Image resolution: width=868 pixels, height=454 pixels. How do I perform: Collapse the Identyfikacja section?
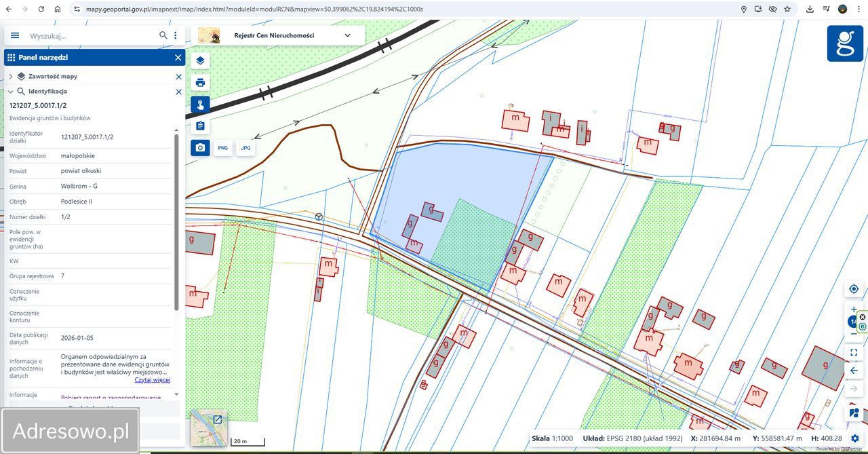coord(11,92)
